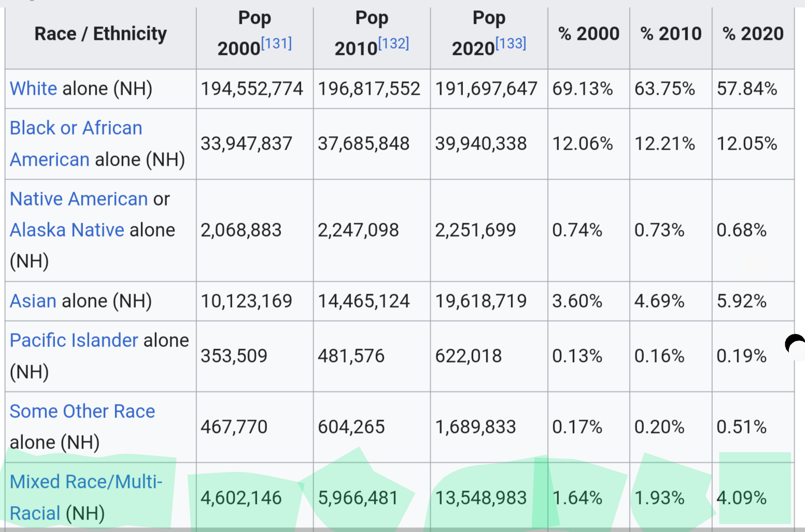Open the Mixed Race/Multi-Racial link
The height and width of the screenshot is (532, 805).
click(x=86, y=497)
